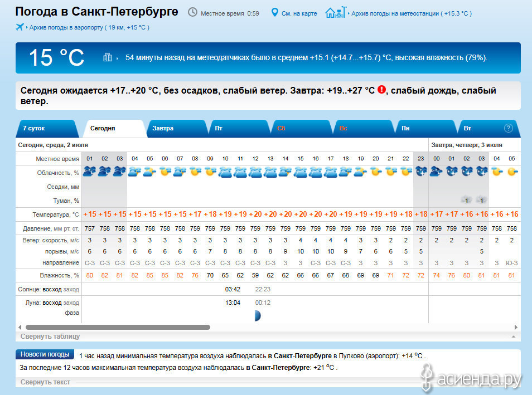Click the map pin location icon

[x=275, y=13]
